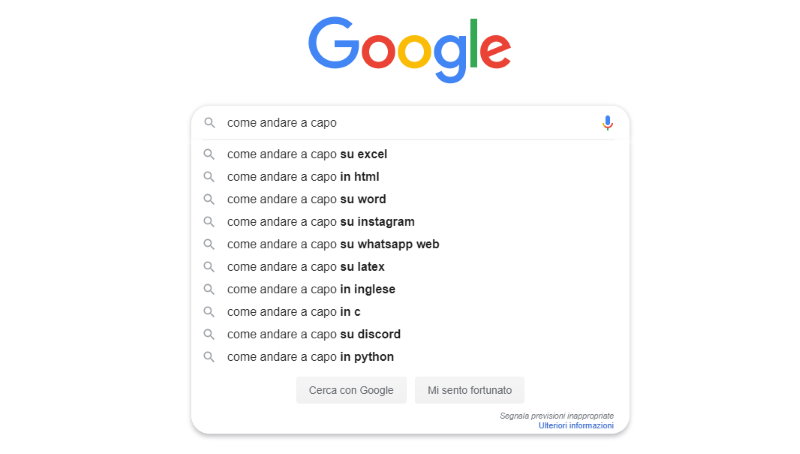Click the magnifier icon beside 'in python' suggestion

(x=209, y=357)
